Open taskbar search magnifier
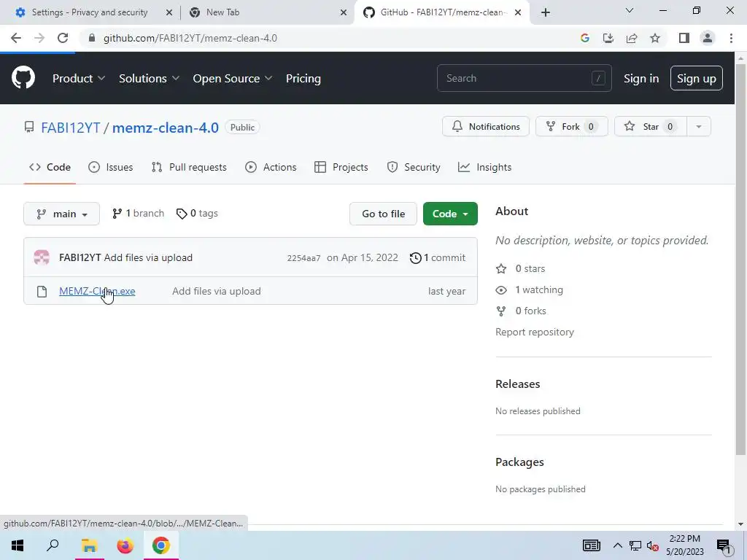The image size is (747, 560). [x=53, y=545]
